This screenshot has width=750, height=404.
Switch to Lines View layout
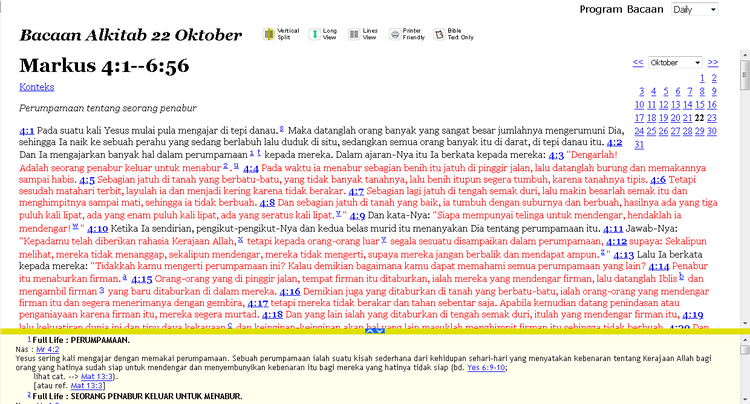[x=363, y=34]
